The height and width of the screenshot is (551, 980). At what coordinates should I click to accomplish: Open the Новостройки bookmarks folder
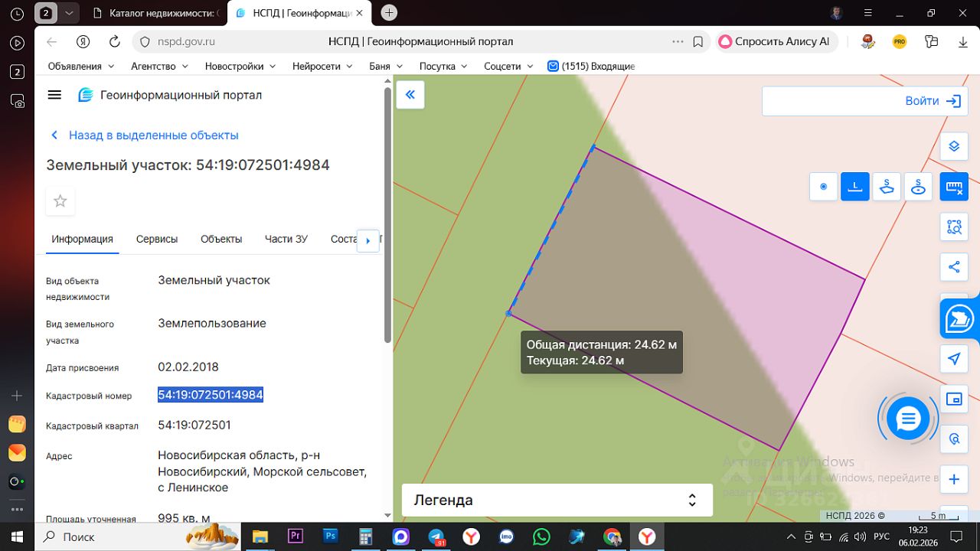point(240,67)
